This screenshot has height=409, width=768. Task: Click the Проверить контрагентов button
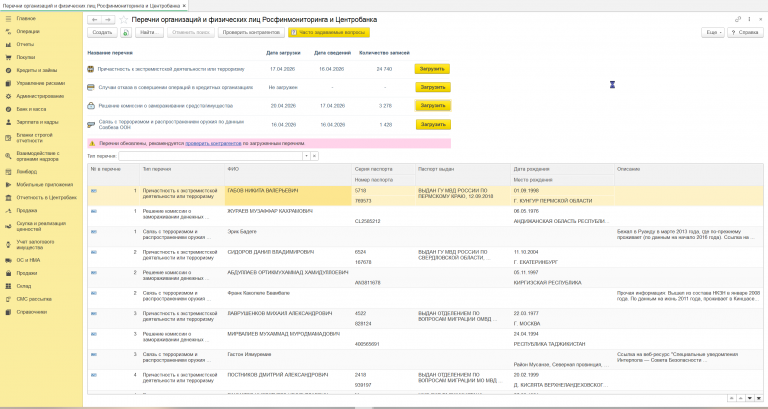tap(251, 32)
